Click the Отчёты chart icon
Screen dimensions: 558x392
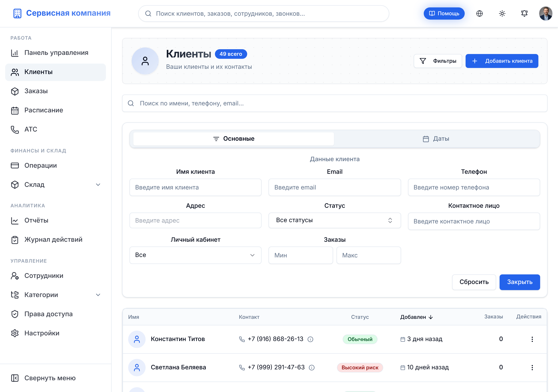click(x=15, y=221)
